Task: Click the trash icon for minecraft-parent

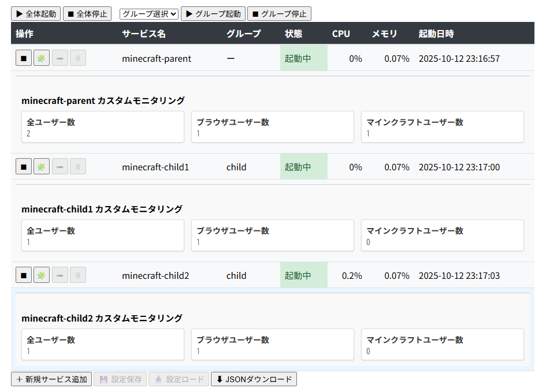Action: tap(77, 58)
